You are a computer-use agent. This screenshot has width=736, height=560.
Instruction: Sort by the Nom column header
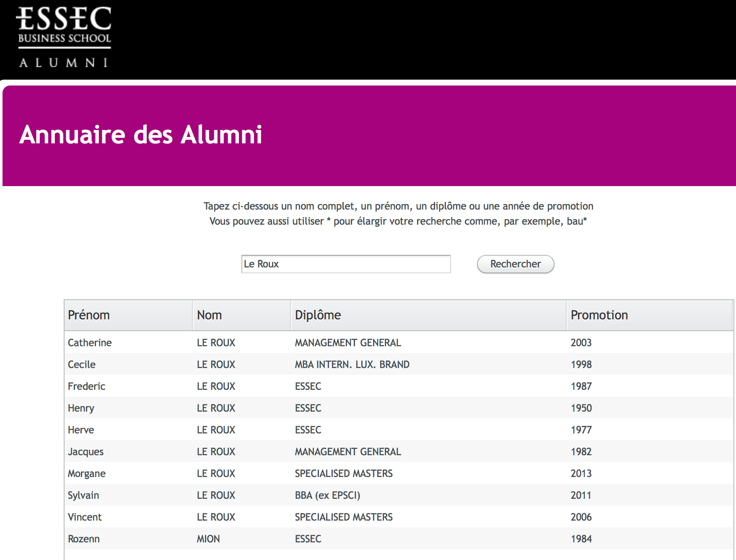click(x=241, y=315)
